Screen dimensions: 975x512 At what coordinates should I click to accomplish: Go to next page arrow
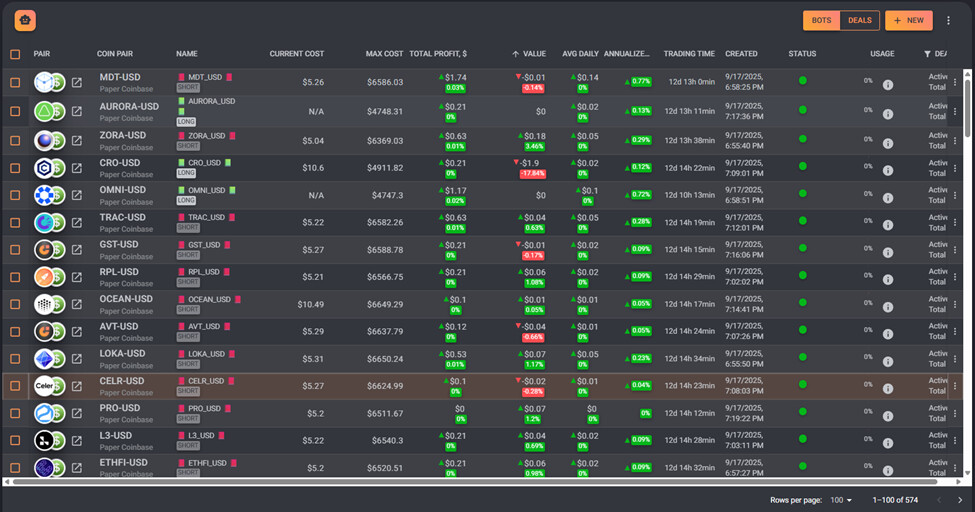coord(959,499)
